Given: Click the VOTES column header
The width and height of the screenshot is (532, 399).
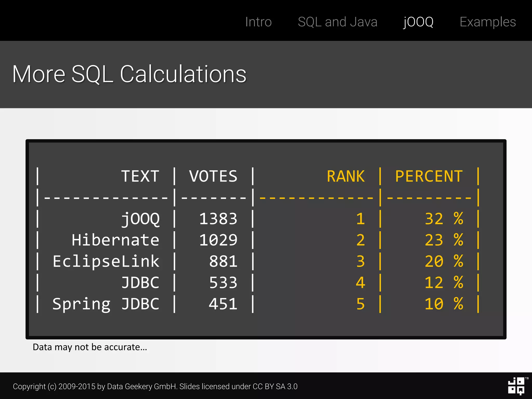Looking at the screenshot, I should (x=213, y=176).
